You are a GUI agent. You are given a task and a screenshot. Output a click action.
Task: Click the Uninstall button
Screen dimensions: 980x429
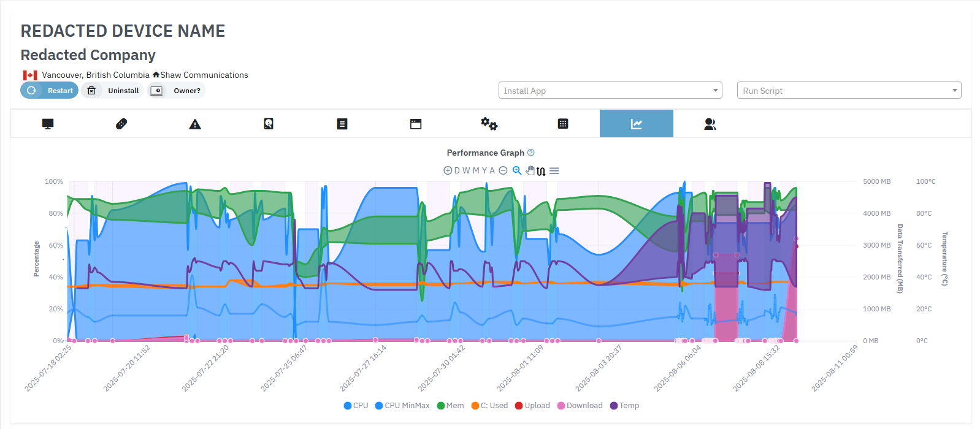[113, 91]
